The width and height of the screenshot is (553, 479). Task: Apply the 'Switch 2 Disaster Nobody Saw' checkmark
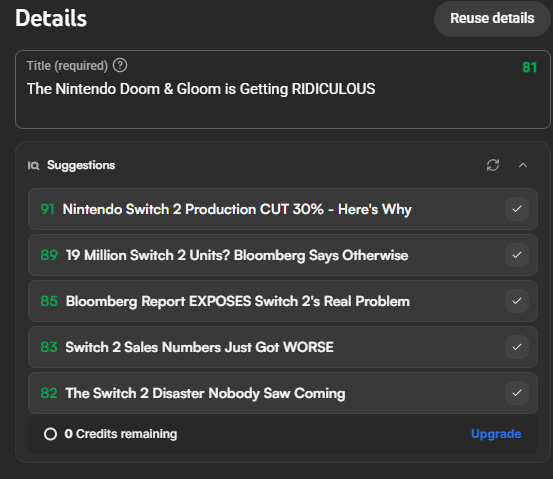517,393
